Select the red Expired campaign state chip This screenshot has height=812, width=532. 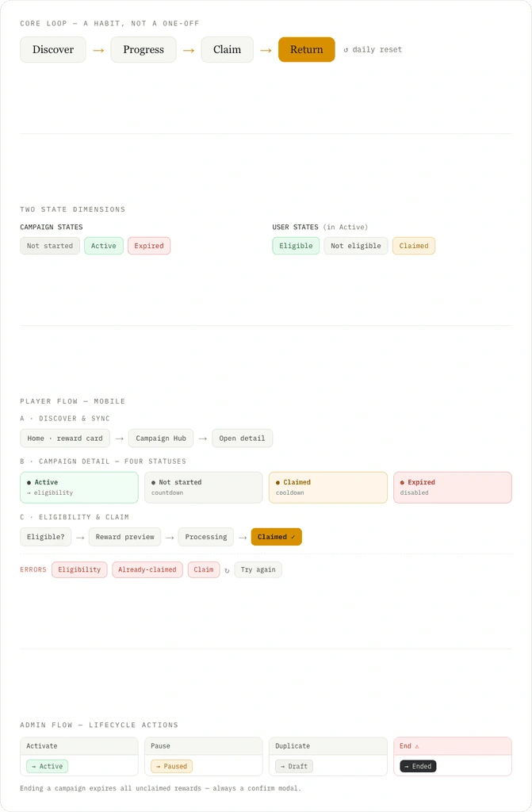click(x=149, y=246)
